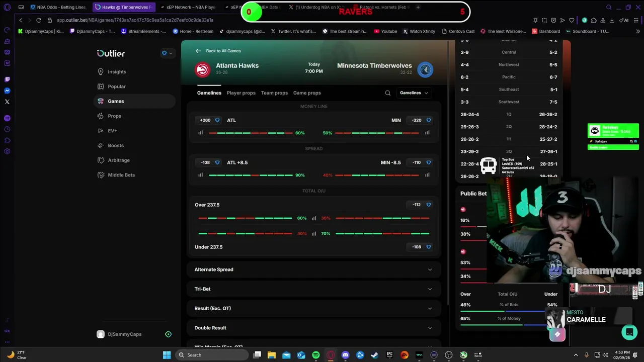This screenshot has width=644, height=362.
Task: Open Discord from the taskbar
Action: (345, 355)
